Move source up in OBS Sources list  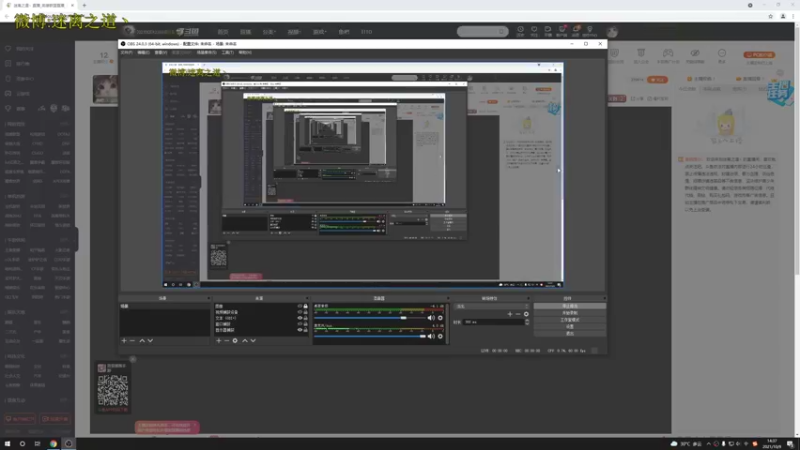tap(245, 340)
